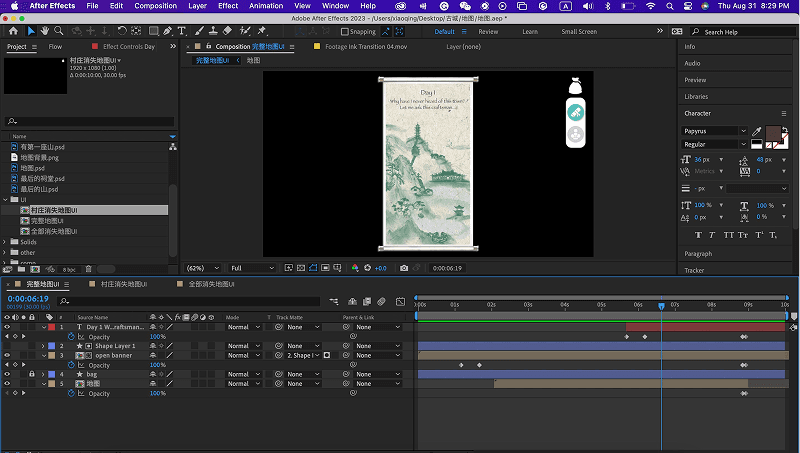This screenshot has height=453, width=800.
Task: Open the Graph Editor button in timeline
Action: (398, 300)
